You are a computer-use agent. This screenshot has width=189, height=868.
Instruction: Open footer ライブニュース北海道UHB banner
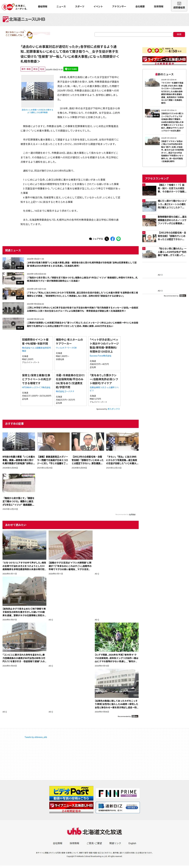pyautogui.click(x=71, y=807)
